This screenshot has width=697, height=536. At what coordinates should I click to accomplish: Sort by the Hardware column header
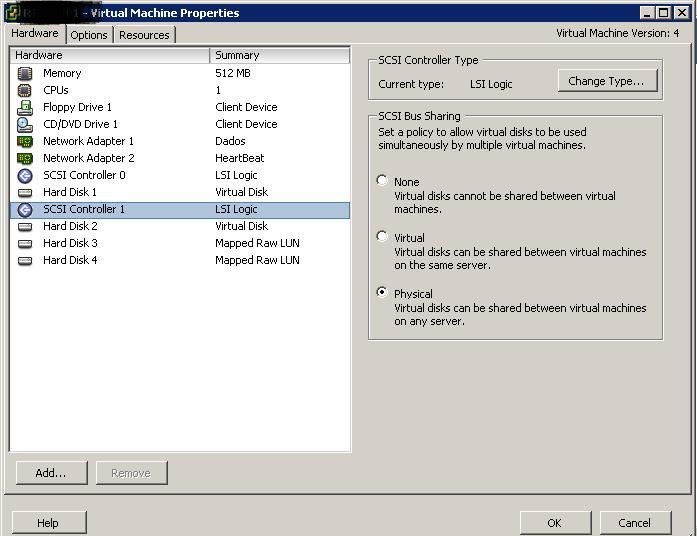click(109, 55)
